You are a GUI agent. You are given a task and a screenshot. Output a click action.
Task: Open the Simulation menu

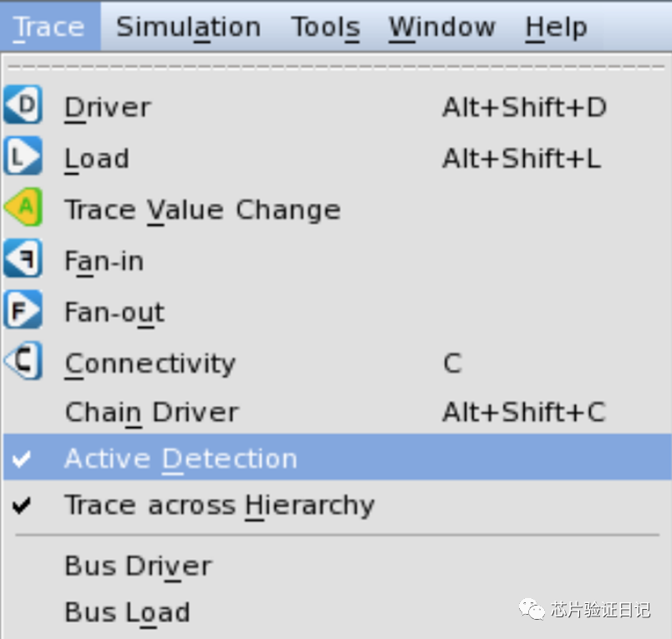(188, 27)
